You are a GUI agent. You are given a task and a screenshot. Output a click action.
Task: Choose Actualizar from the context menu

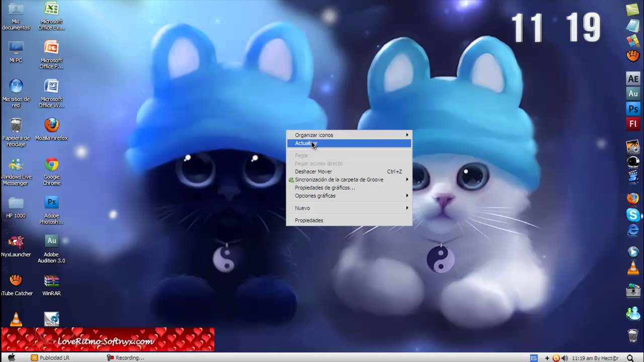tap(349, 143)
